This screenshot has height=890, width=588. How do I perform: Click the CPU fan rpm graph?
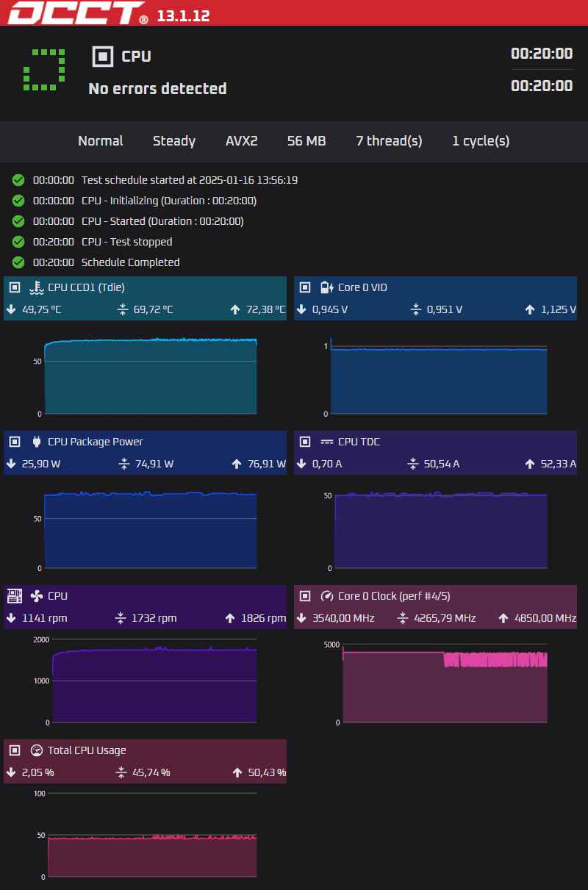pyautogui.click(x=154, y=681)
